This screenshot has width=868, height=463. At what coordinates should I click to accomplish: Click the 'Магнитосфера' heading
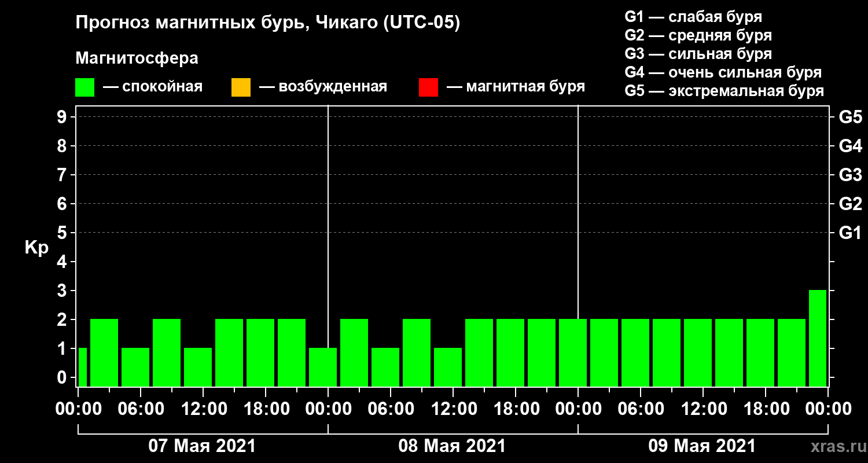[137, 58]
